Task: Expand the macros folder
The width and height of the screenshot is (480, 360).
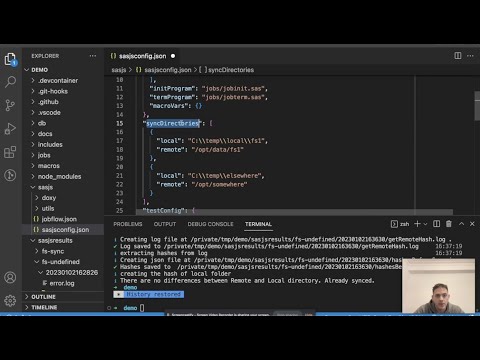Action: [x=49, y=166]
